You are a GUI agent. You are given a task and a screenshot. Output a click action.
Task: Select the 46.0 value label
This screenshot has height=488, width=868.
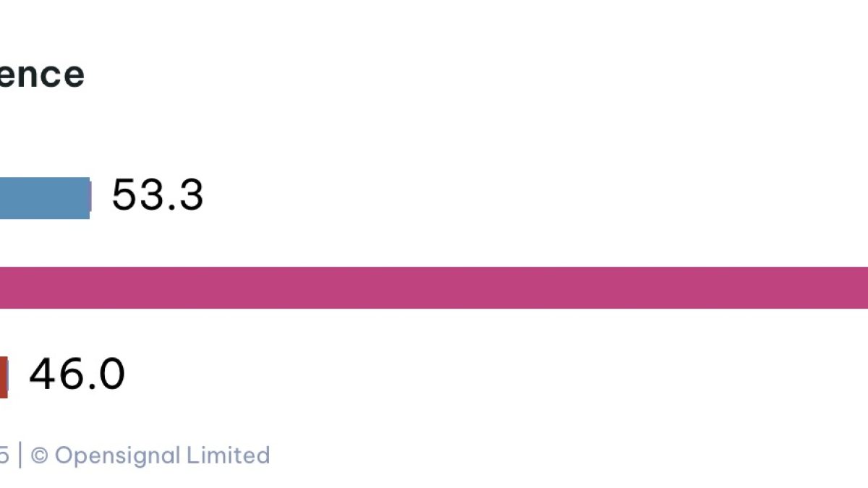(x=77, y=374)
